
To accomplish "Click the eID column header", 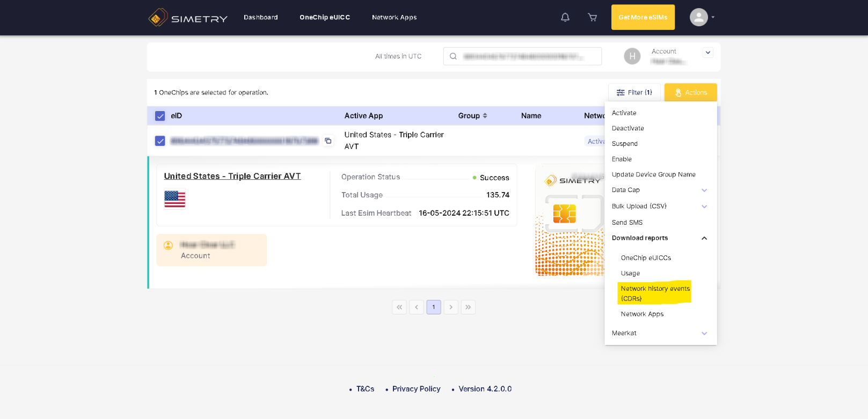I will tap(176, 116).
